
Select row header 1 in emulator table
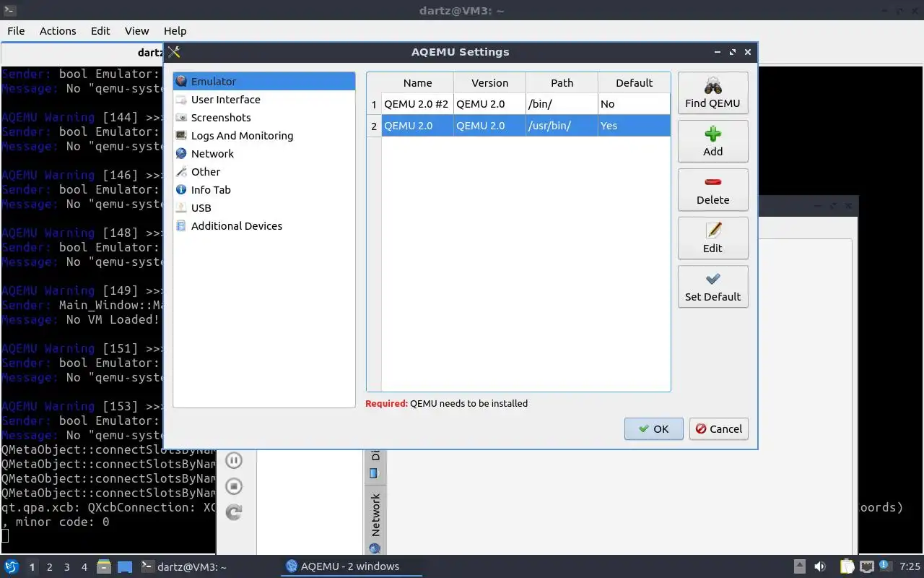click(x=374, y=104)
